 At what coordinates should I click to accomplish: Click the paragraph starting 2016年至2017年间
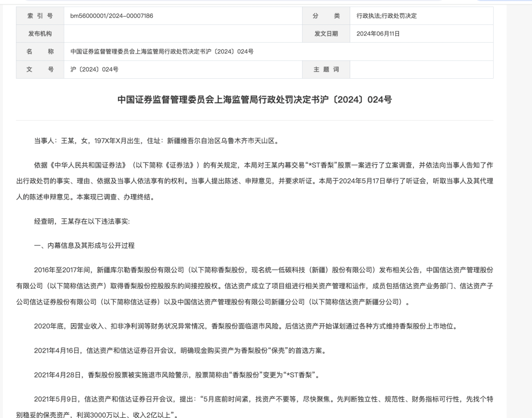tap(254, 286)
